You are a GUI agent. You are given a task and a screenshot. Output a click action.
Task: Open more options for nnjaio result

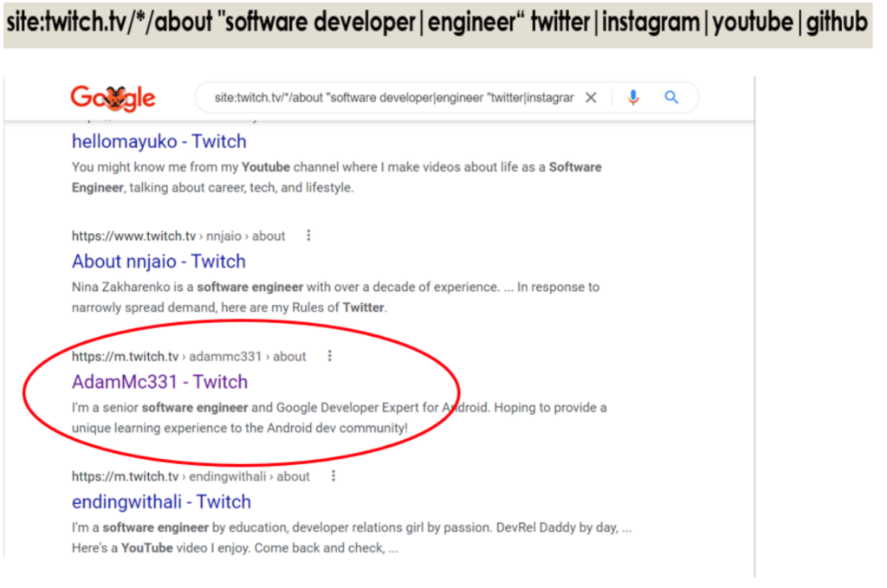coord(308,236)
